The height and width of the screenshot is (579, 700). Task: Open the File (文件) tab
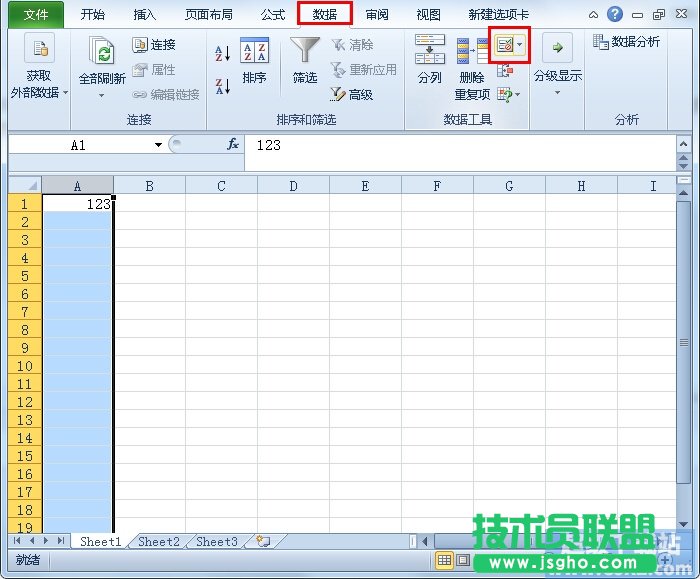(x=36, y=15)
